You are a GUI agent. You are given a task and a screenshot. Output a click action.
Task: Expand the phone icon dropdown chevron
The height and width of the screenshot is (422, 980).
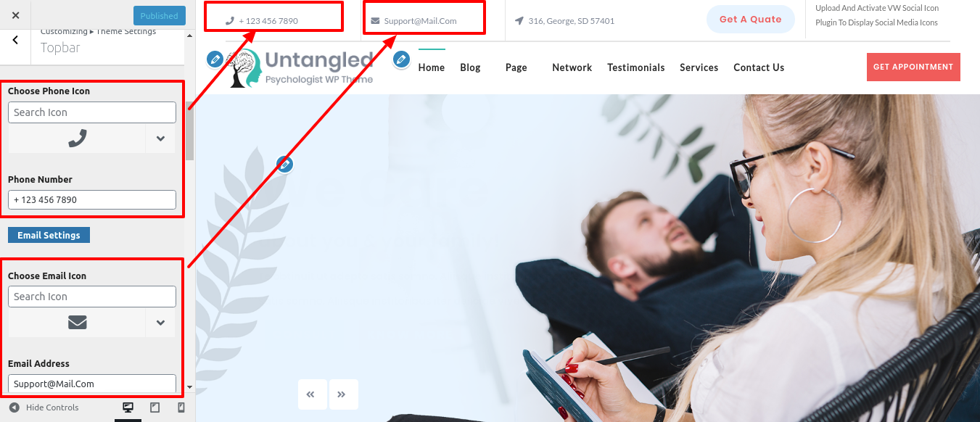[160, 138]
